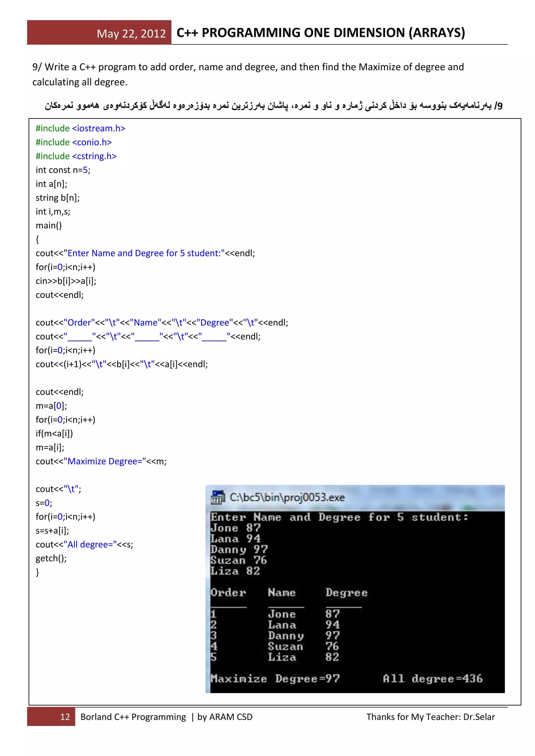535x756 pixels.
Task: Click the line 'int a[n];'
Action: (x=51, y=184)
